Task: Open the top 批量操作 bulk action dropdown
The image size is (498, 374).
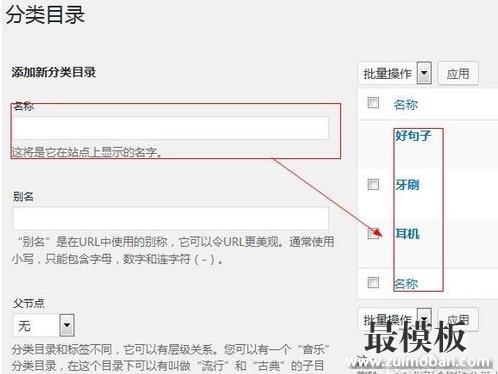Action: click(395, 73)
